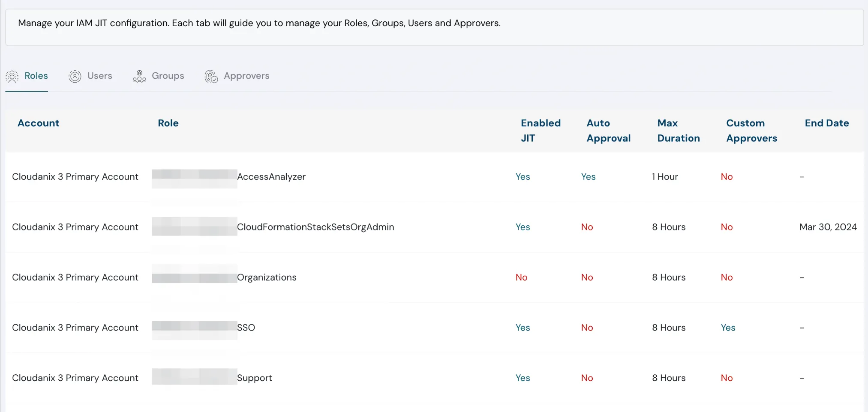This screenshot has height=412, width=868.
Task: Sort by the Role column header
Action: 168,123
